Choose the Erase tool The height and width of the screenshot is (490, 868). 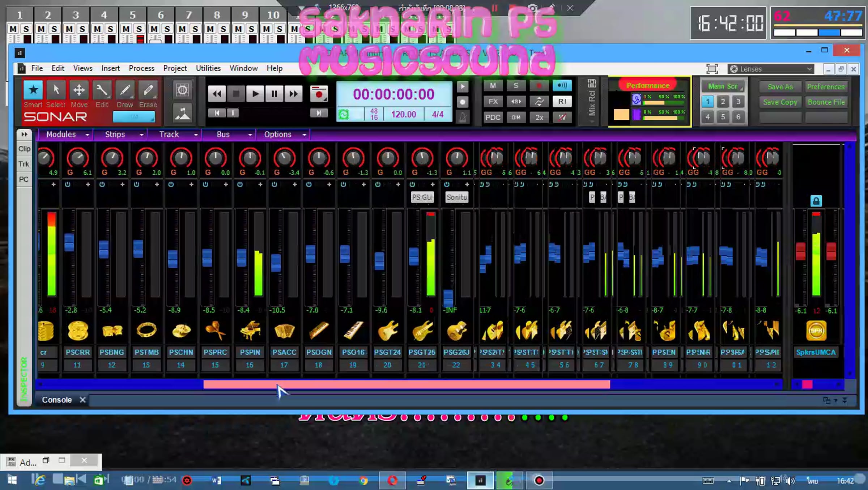tap(148, 90)
